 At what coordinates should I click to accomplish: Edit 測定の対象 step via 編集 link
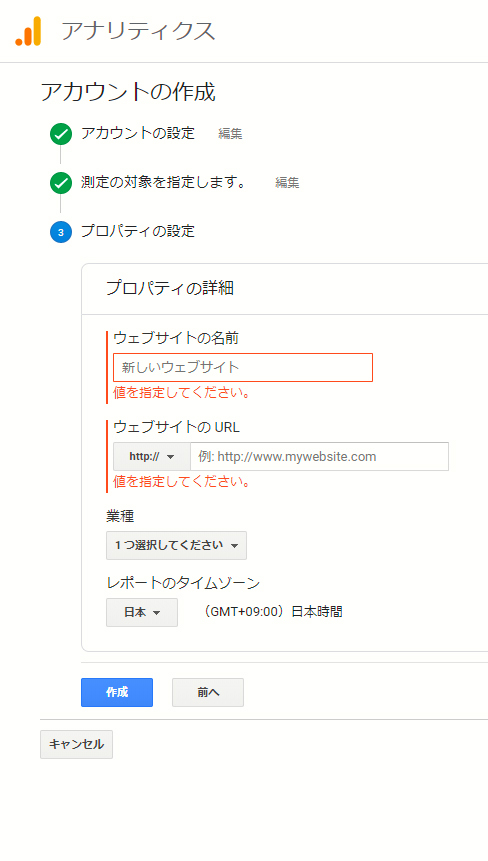click(x=287, y=183)
